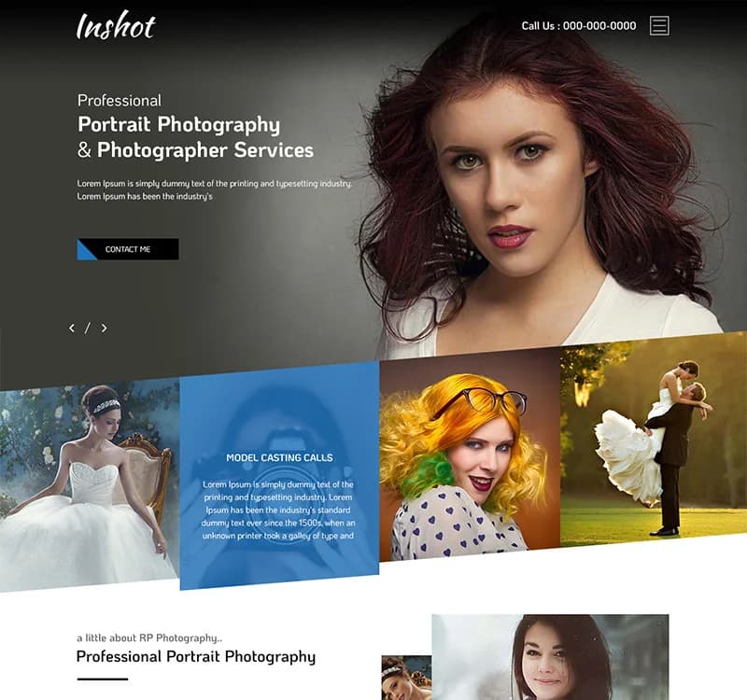Click the CONTACT ME button
The height and width of the screenshot is (700, 747).
tap(129, 249)
